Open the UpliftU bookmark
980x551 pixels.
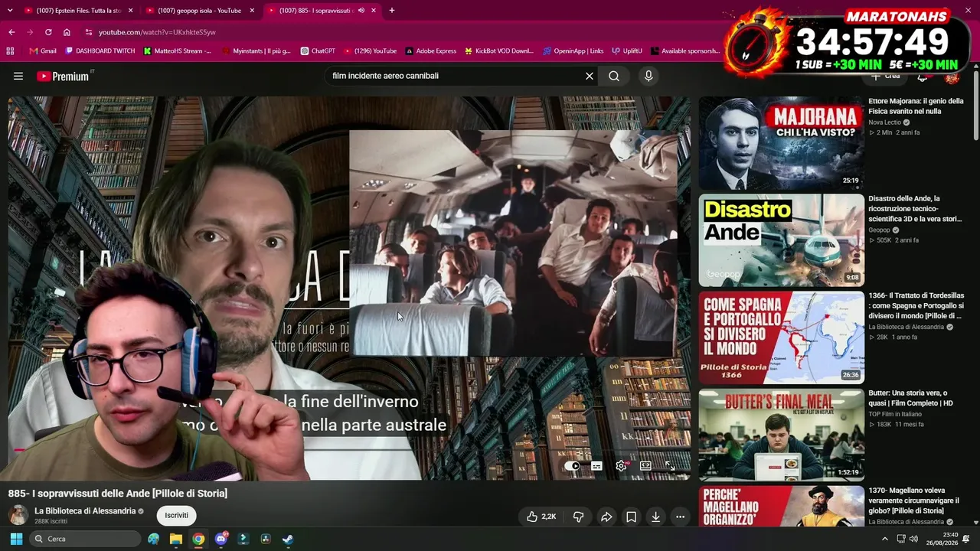coord(627,51)
